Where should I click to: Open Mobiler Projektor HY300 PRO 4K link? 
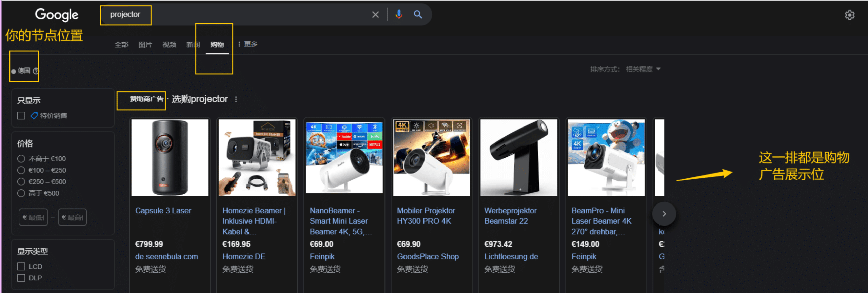(426, 216)
